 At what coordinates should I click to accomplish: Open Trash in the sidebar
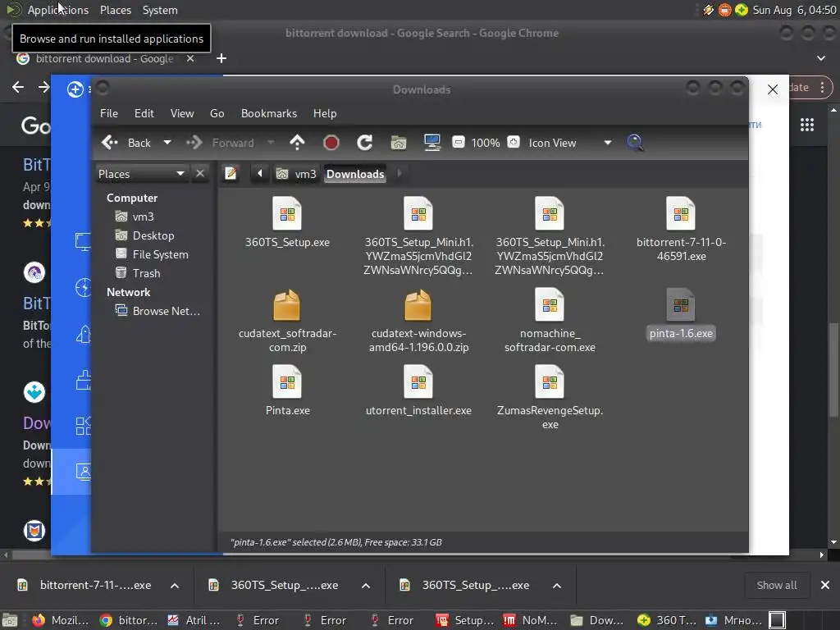(138, 273)
